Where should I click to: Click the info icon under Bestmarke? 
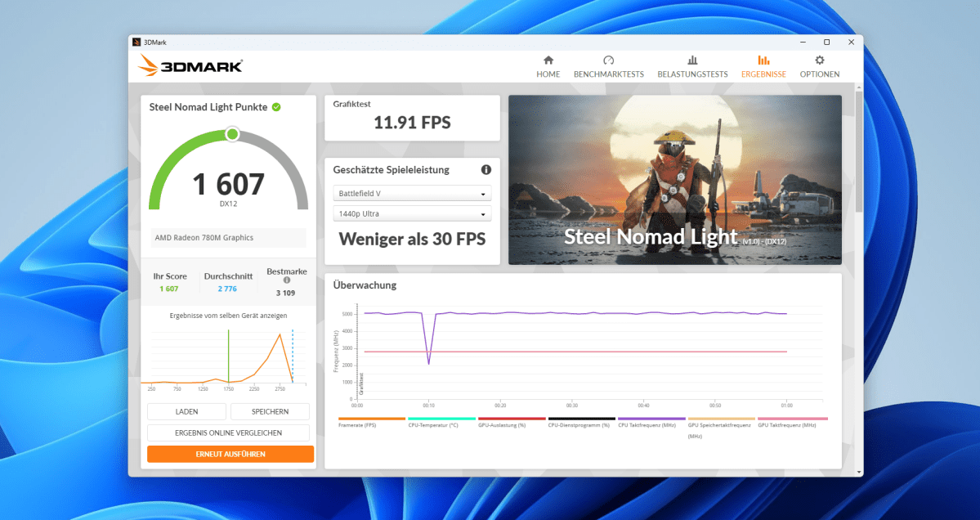[287, 280]
